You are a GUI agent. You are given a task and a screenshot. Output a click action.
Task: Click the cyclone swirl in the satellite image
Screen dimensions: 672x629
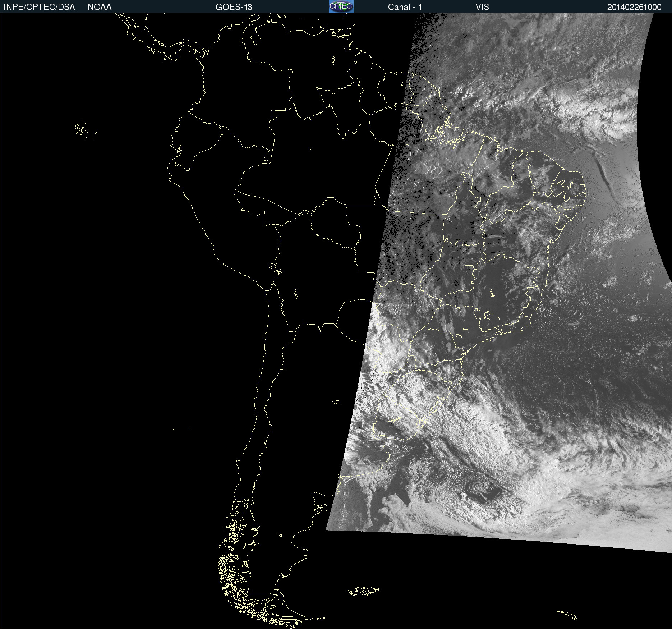click(479, 488)
